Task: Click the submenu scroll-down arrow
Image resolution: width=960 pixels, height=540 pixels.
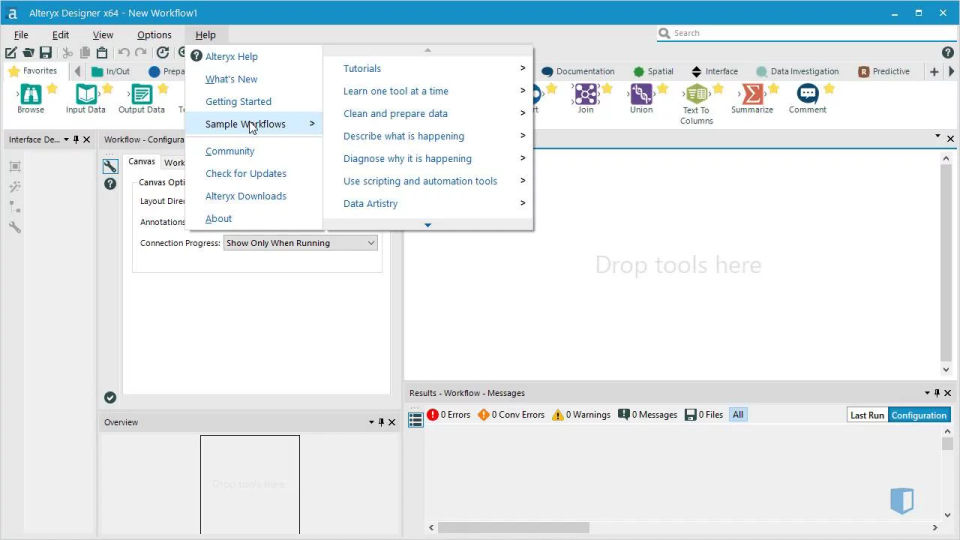Action: 428,225
